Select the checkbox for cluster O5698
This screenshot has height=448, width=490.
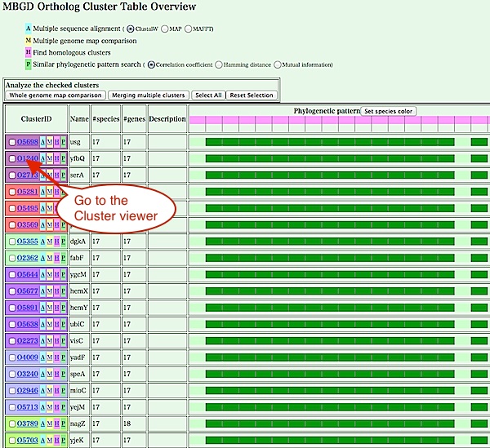coord(11,142)
